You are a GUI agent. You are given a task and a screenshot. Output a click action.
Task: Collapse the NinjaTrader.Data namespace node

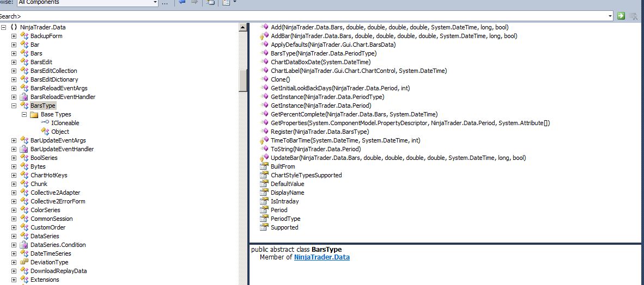click(x=4, y=28)
